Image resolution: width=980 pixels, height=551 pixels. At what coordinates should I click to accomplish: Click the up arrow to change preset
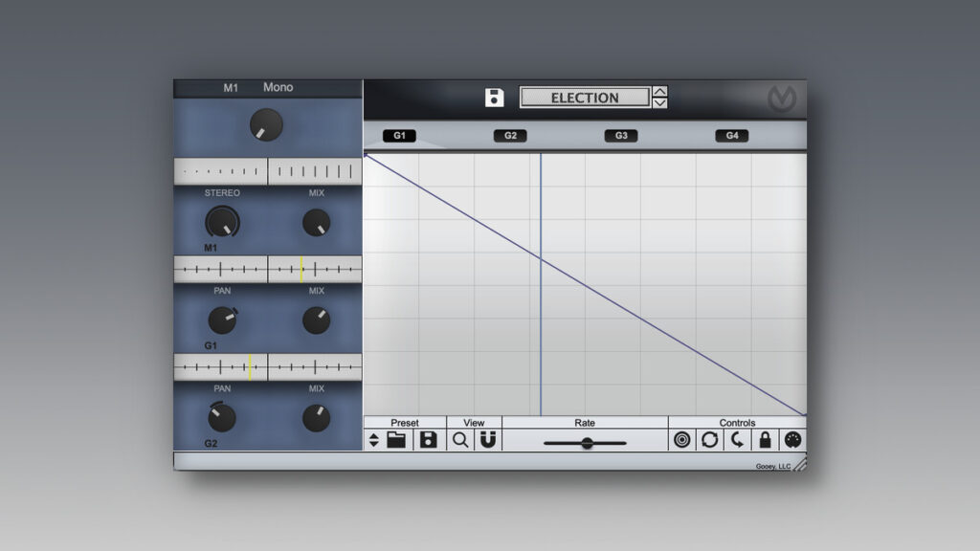click(x=659, y=92)
